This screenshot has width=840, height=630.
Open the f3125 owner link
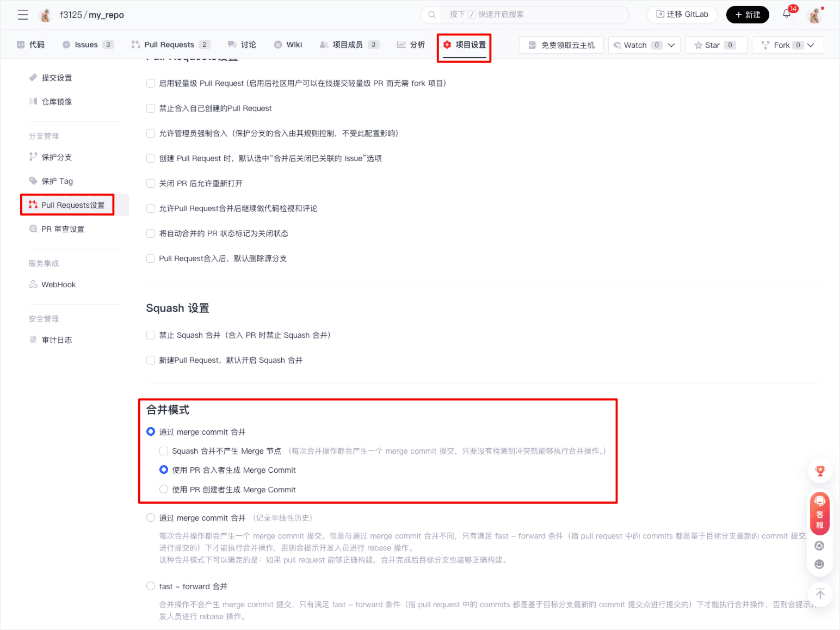coord(71,15)
